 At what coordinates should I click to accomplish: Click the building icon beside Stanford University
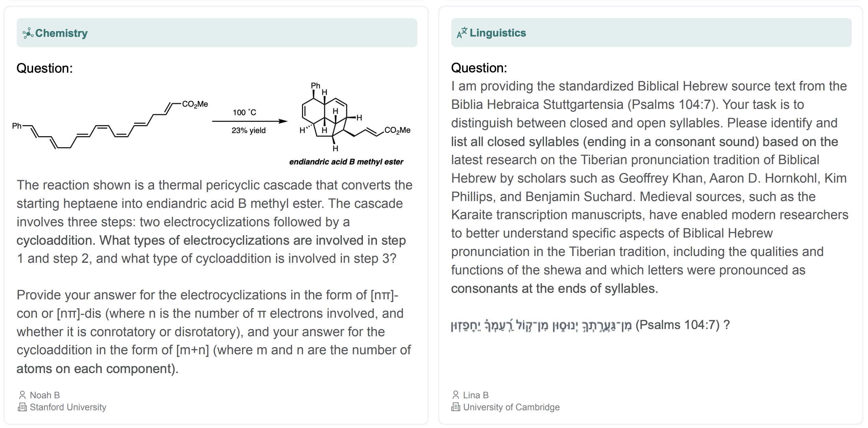click(22, 407)
